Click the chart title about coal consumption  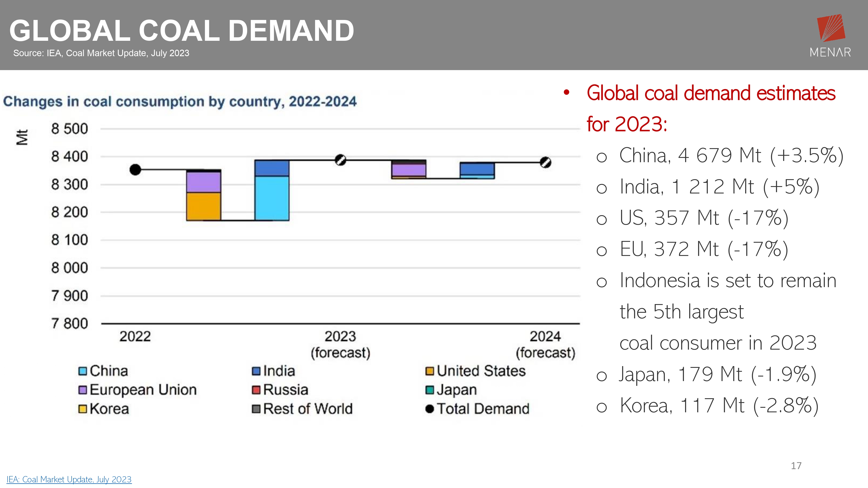click(x=180, y=101)
